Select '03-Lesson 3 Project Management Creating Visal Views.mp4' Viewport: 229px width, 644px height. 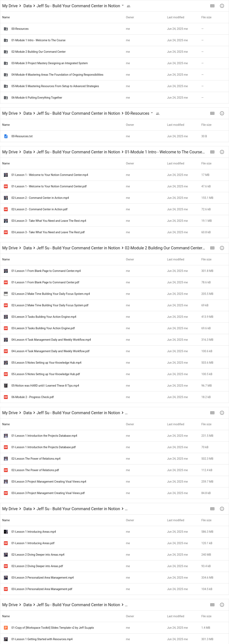point(115,482)
